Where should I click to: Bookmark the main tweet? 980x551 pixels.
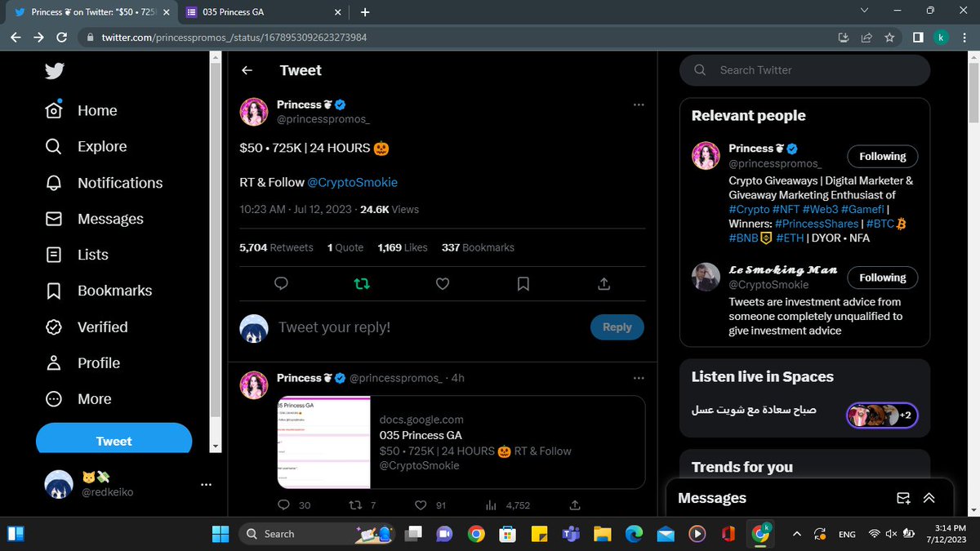pos(523,283)
